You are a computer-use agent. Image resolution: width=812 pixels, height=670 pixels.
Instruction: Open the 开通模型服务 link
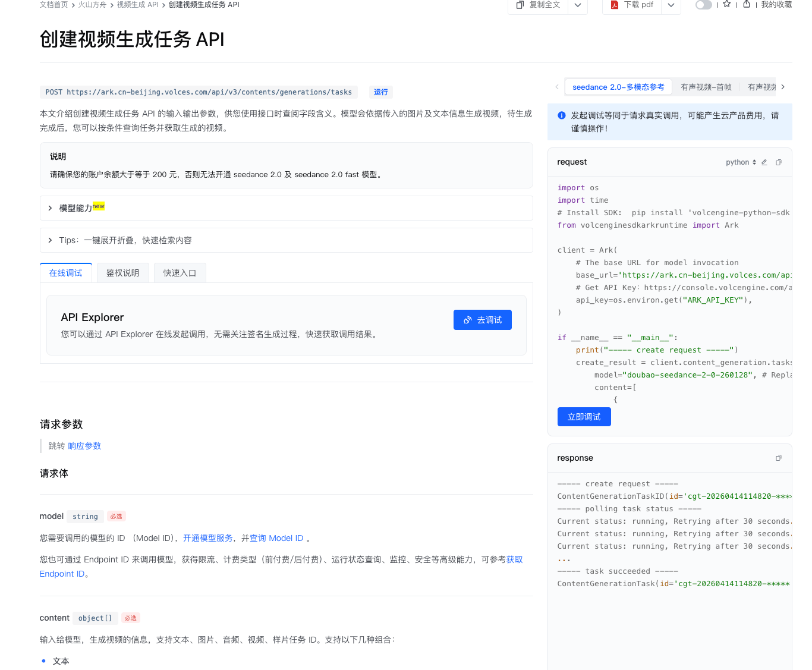208,538
